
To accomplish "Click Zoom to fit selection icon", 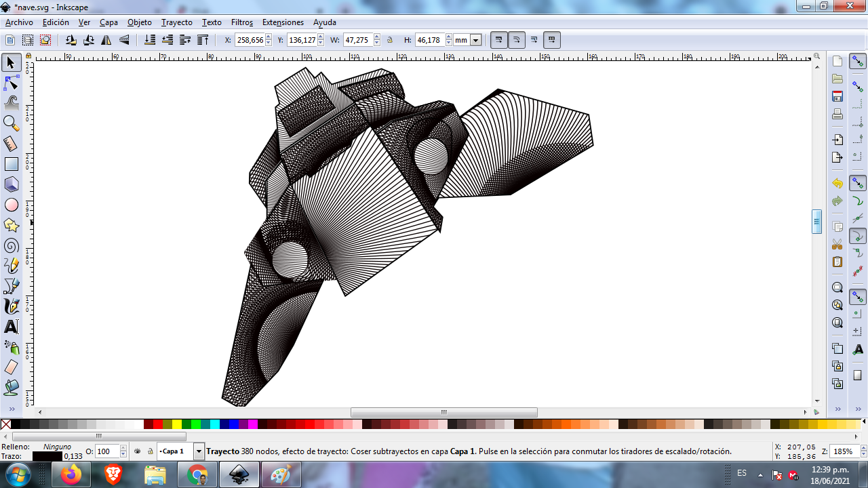I will pyautogui.click(x=837, y=287).
